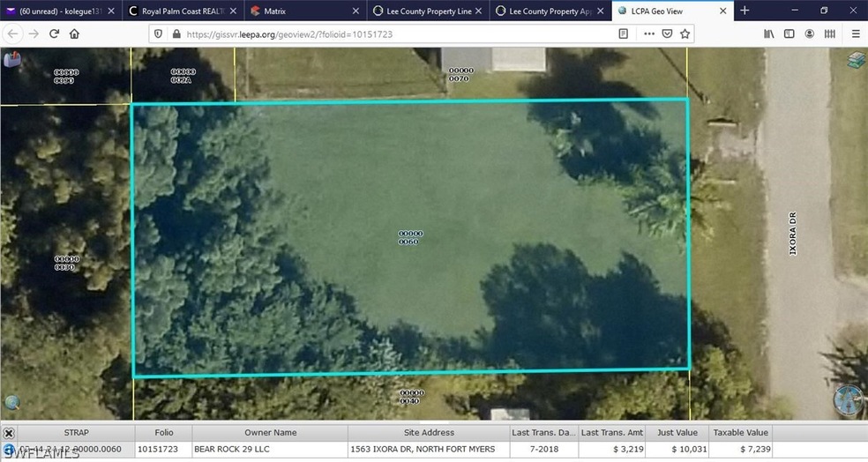Go to browser home page

coord(75,34)
